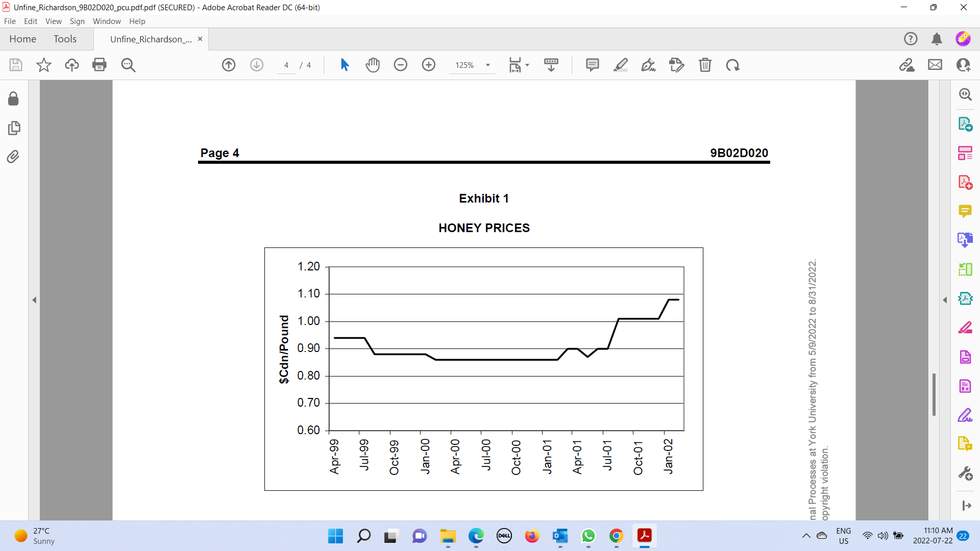Click the page number input field
The width and height of the screenshot is (980, 551).
pos(286,65)
